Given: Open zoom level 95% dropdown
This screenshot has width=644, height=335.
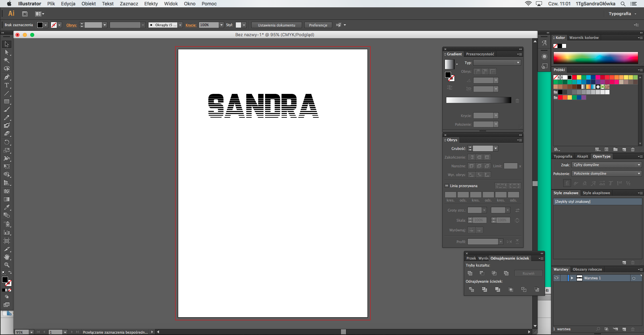Looking at the screenshot, I should pos(31,332).
